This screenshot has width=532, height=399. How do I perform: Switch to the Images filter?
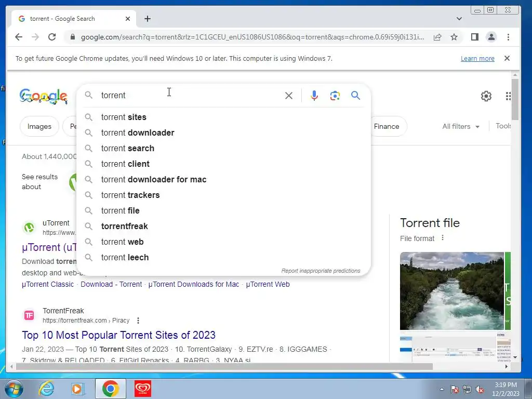tap(39, 126)
